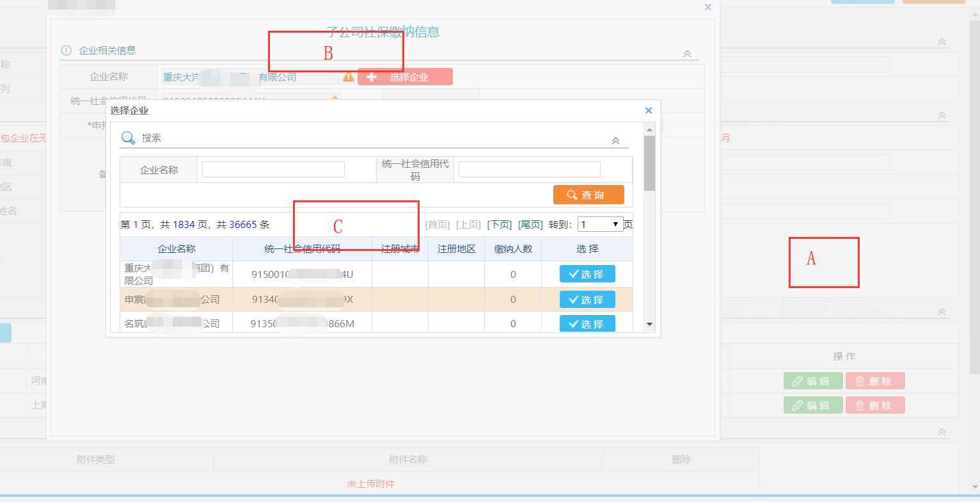Click the 企业名称 column header

click(177, 249)
